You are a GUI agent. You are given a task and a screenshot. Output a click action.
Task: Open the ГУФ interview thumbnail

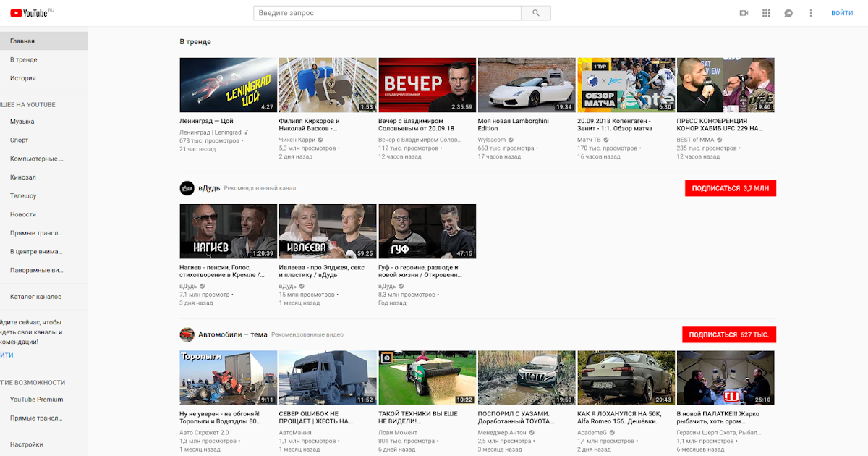pyautogui.click(x=427, y=232)
